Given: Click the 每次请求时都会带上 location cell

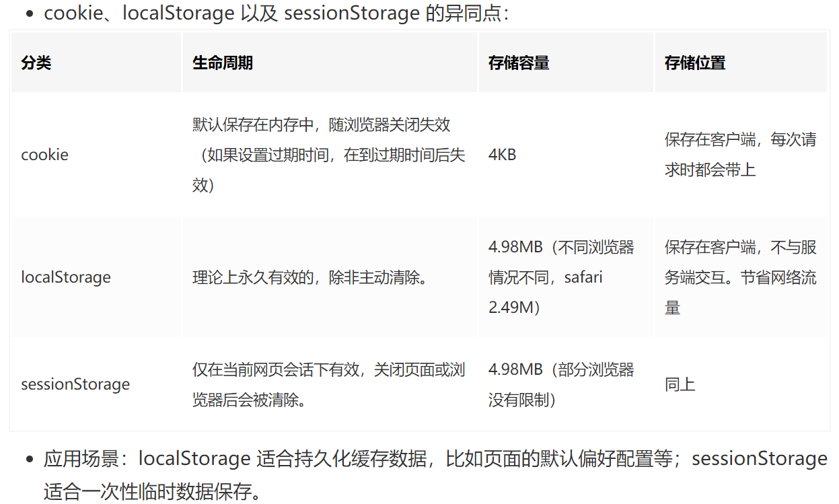Looking at the screenshot, I should tap(740, 155).
